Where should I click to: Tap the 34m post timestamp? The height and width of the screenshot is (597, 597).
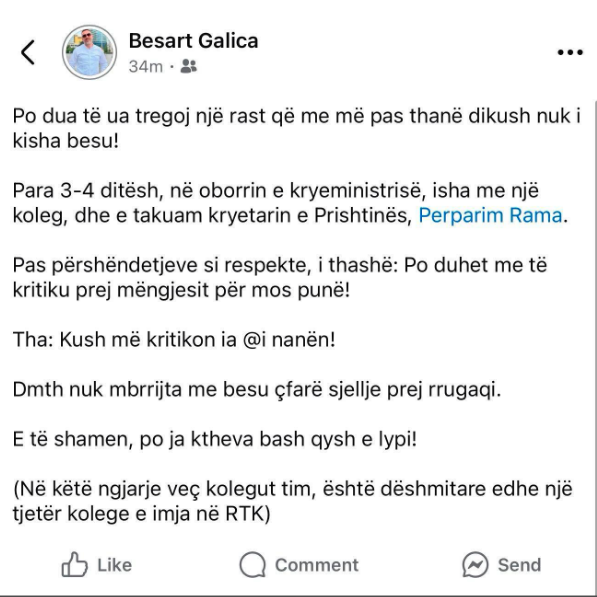[145, 67]
